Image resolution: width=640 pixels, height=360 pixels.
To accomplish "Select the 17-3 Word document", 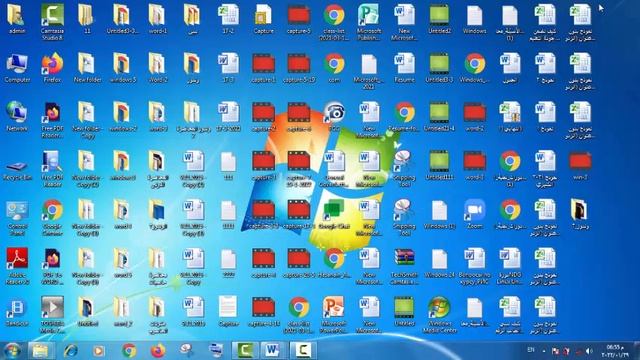I will point(228,68).
